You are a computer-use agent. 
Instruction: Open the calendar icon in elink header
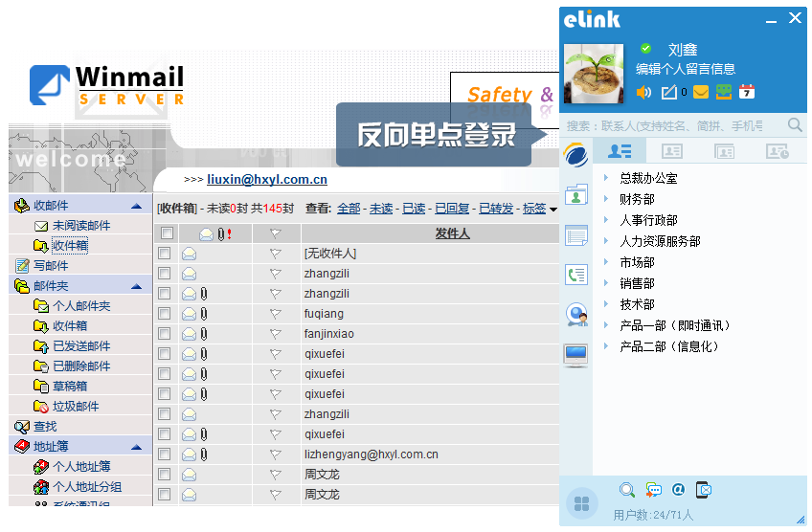pos(746,92)
